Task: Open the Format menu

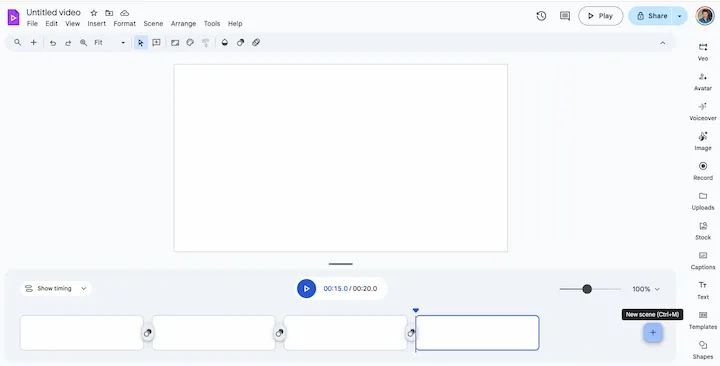Action: [124, 23]
